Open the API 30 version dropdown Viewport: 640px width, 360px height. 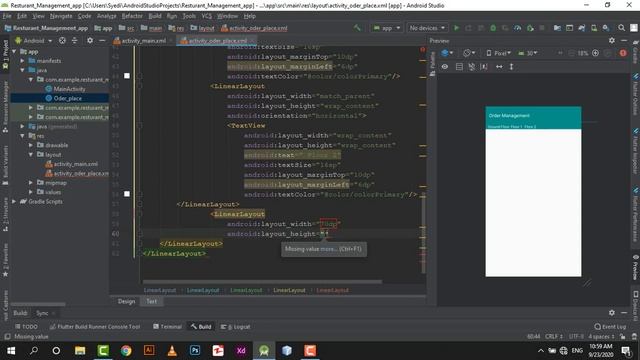point(528,53)
